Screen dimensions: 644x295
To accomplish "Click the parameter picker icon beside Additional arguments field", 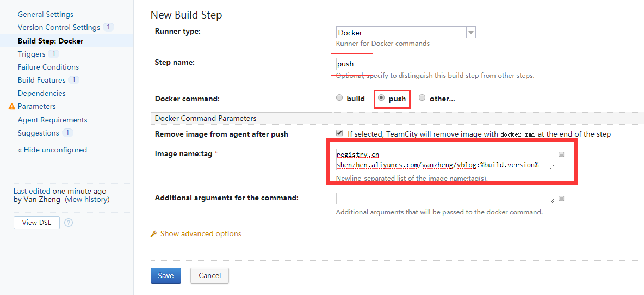I will tap(561, 198).
